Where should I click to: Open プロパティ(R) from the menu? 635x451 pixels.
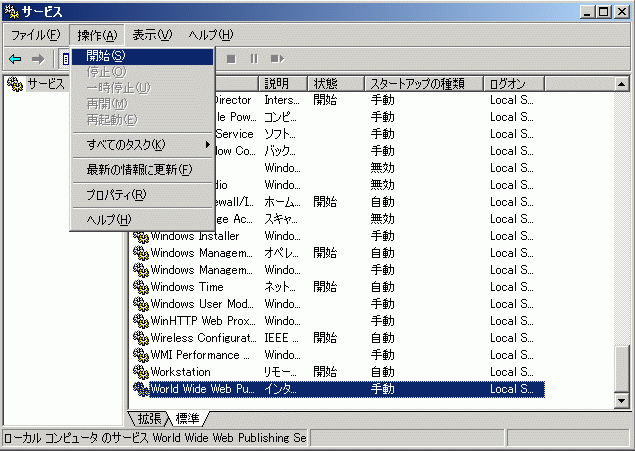point(143,195)
